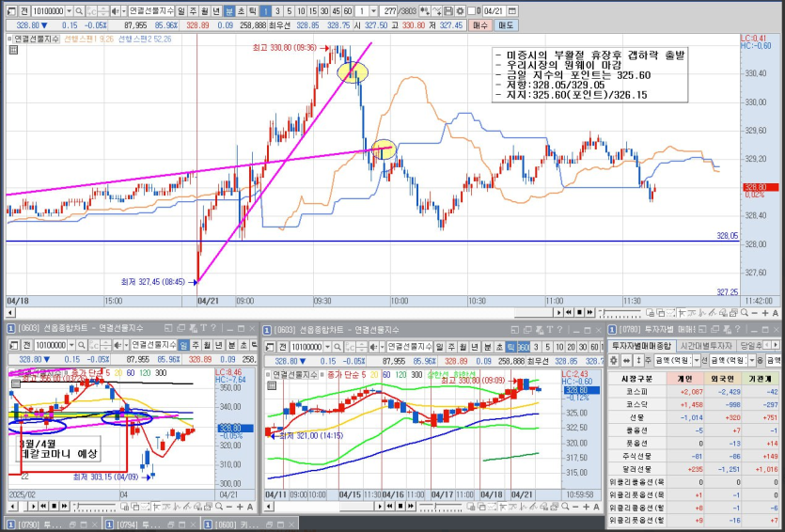Click the 매도 (sell) button
The width and height of the screenshot is (785, 532).
(506, 25)
